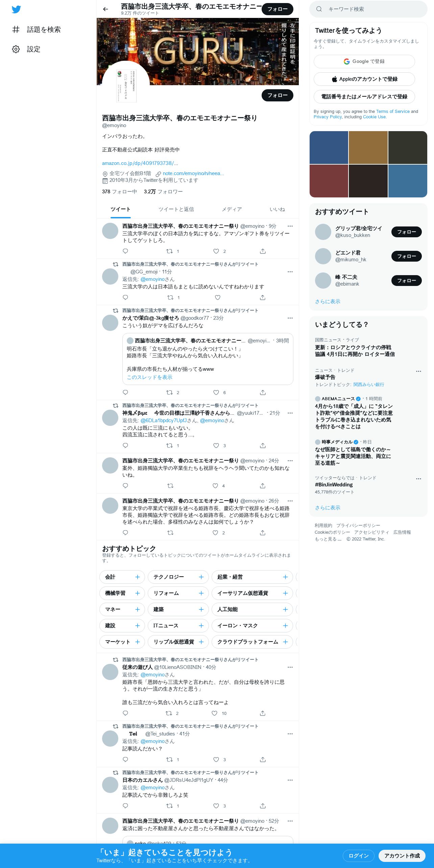Register via 電話番号またはメールアドレスで登録
Image resolution: width=434 pixels, height=868 pixels.
(364, 97)
